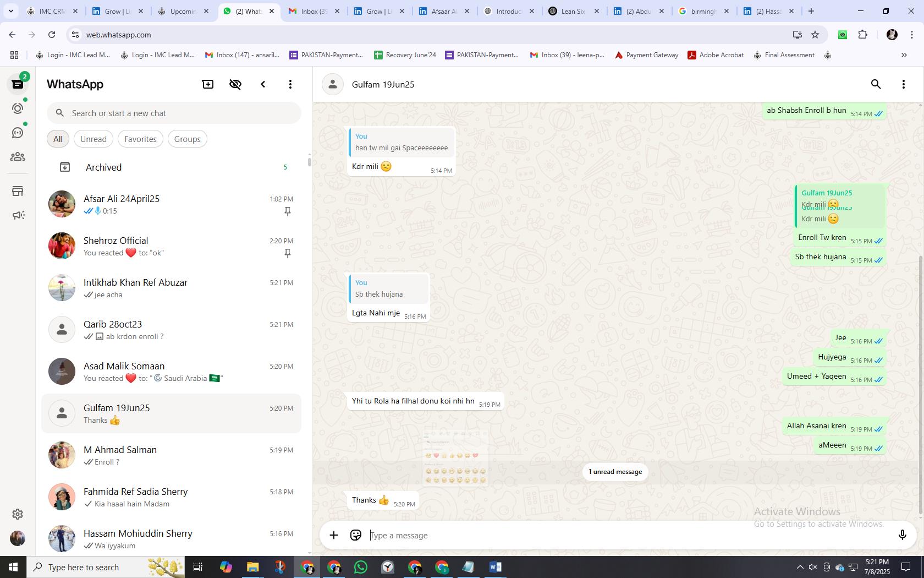Open Shehroz Official chat
This screenshot has height=578, width=924.
click(x=172, y=246)
